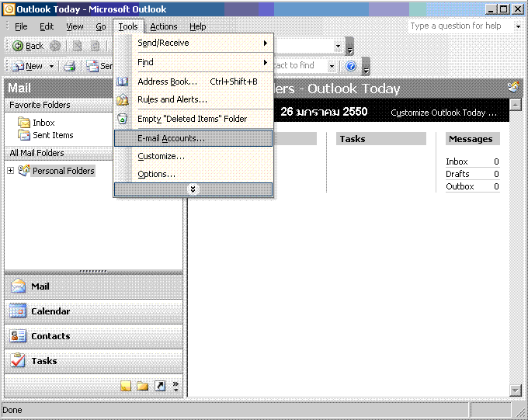Click the disabled icon left of the toolbar separator

click(96, 46)
